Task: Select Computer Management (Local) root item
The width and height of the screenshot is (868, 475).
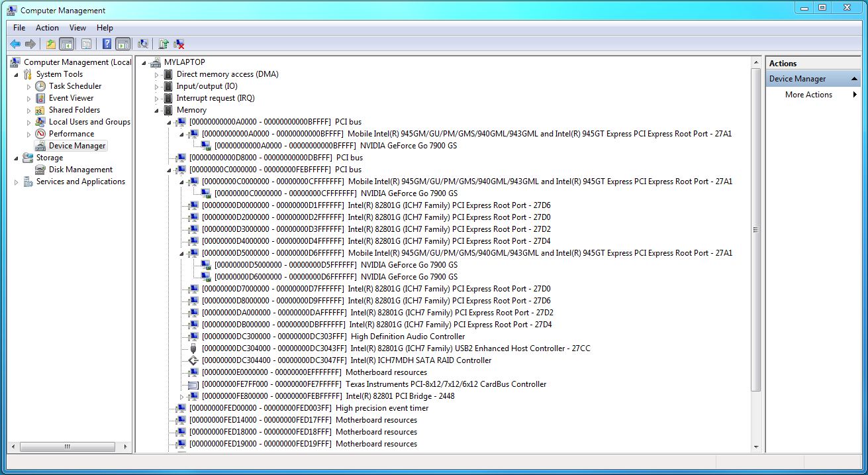Action: (77, 62)
